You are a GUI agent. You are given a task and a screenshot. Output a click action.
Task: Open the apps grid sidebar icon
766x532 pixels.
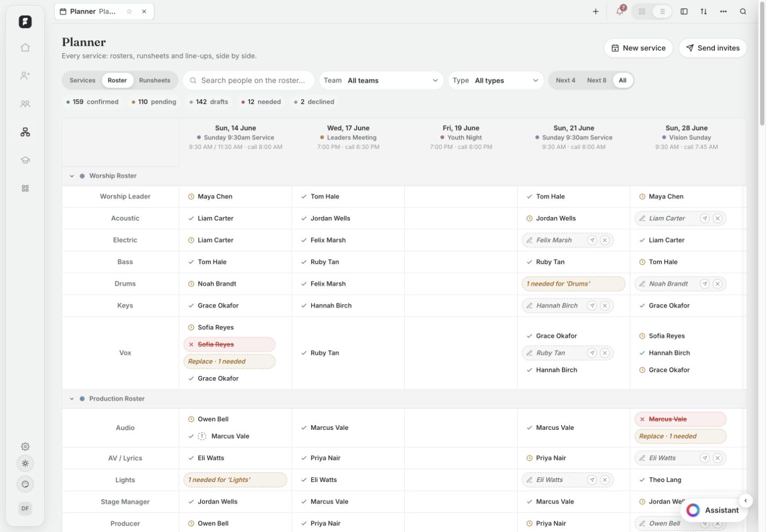(x=25, y=189)
